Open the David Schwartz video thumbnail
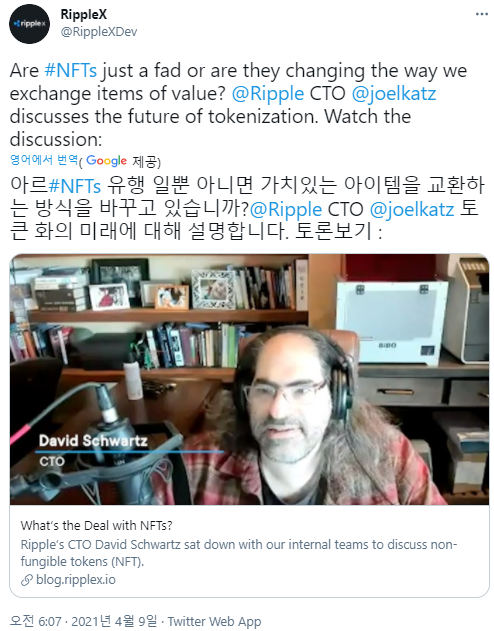The height and width of the screenshot is (631, 494). 249,379
